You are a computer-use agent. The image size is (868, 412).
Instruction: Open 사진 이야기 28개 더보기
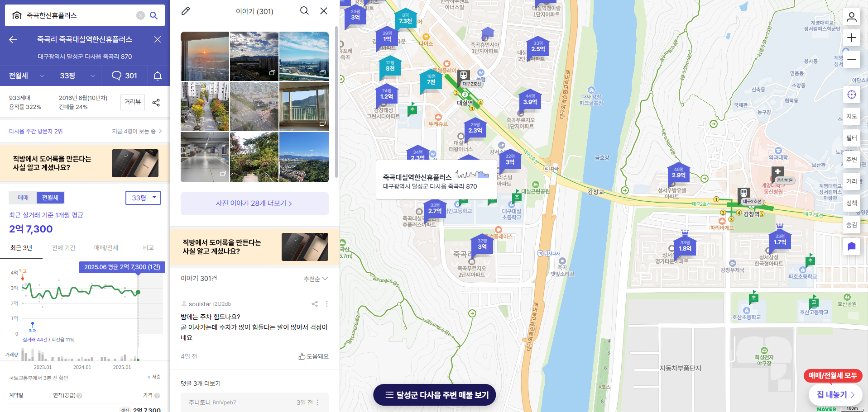click(254, 204)
